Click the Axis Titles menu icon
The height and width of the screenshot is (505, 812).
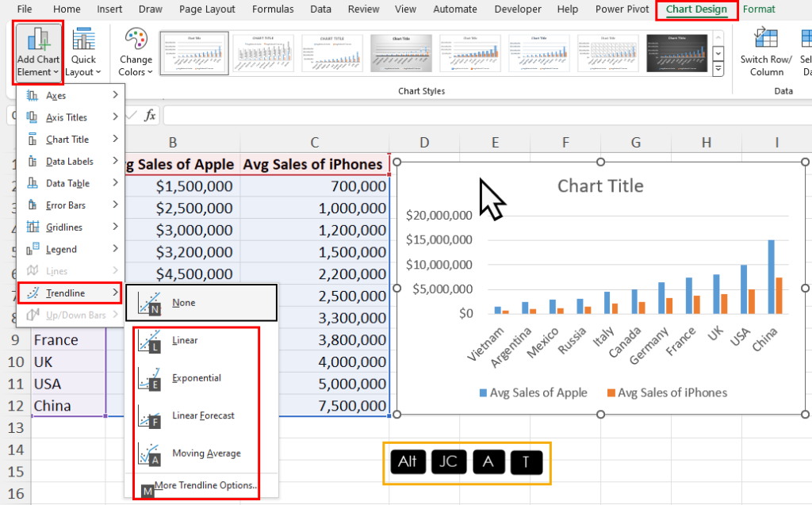click(32, 117)
